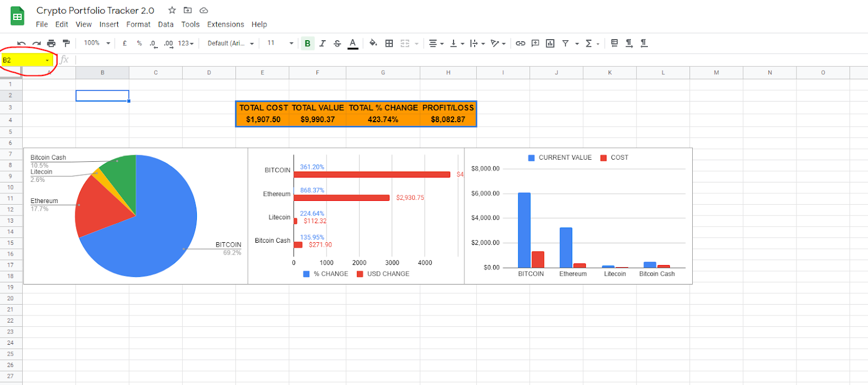The width and height of the screenshot is (868, 385).
Task: Select the TOTAL COST value $1,907.50
Action: coord(263,119)
